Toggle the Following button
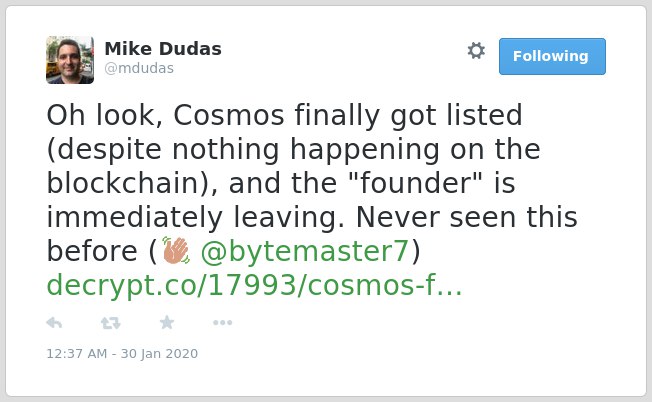 pyautogui.click(x=552, y=57)
